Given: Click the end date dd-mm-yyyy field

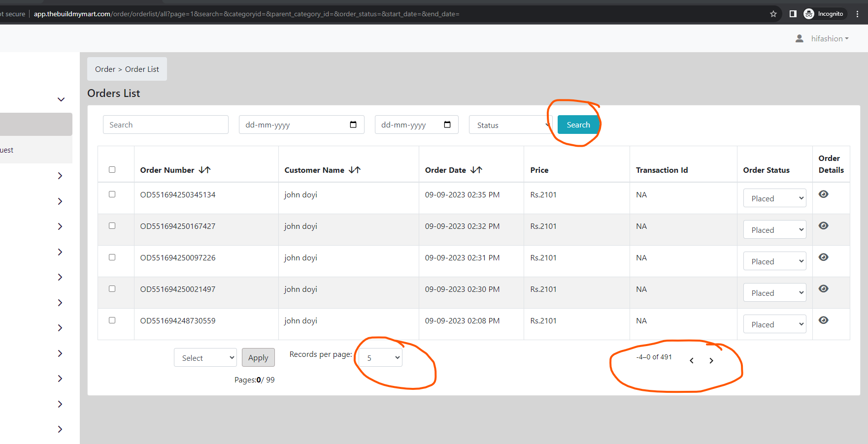Looking at the screenshot, I should [417, 125].
